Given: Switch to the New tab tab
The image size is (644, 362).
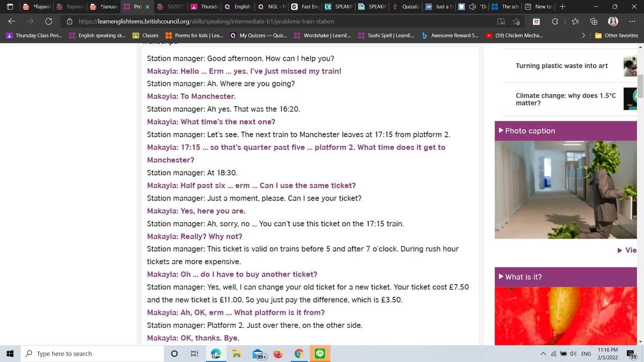Looking at the screenshot, I should (539, 6).
